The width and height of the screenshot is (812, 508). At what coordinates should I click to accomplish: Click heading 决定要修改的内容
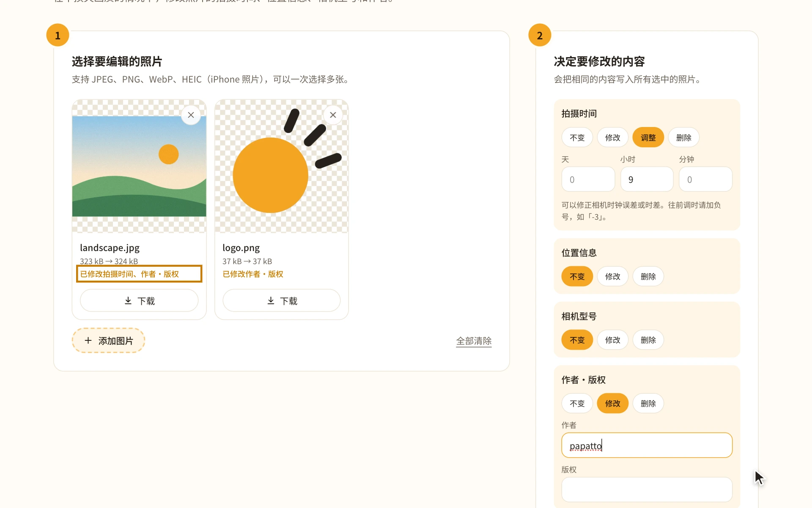[x=599, y=61]
